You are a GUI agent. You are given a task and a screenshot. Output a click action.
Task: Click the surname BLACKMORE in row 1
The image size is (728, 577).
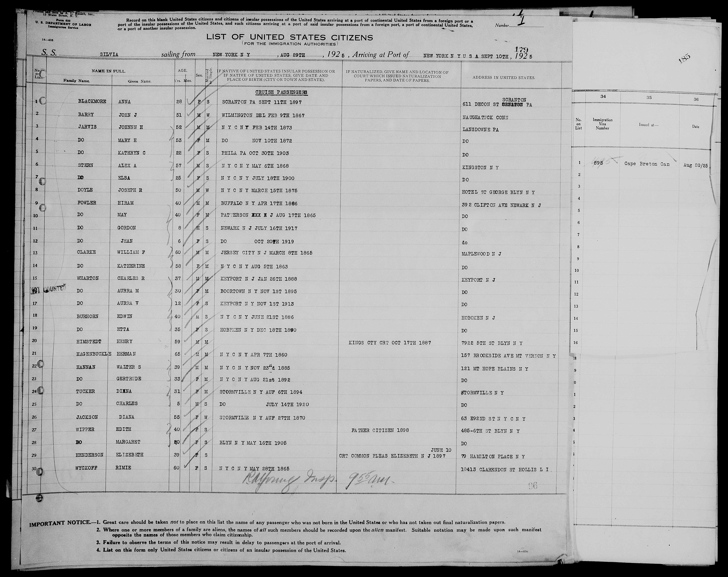point(92,101)
